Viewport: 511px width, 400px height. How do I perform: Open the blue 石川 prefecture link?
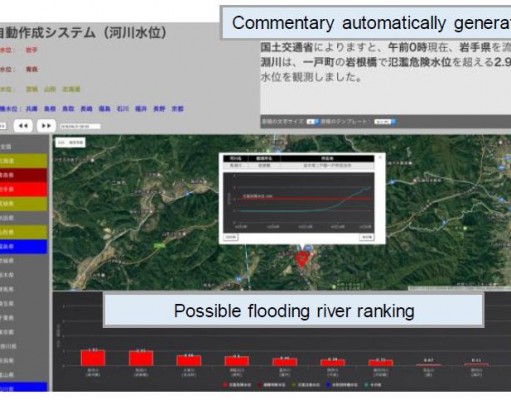point(123,109)
